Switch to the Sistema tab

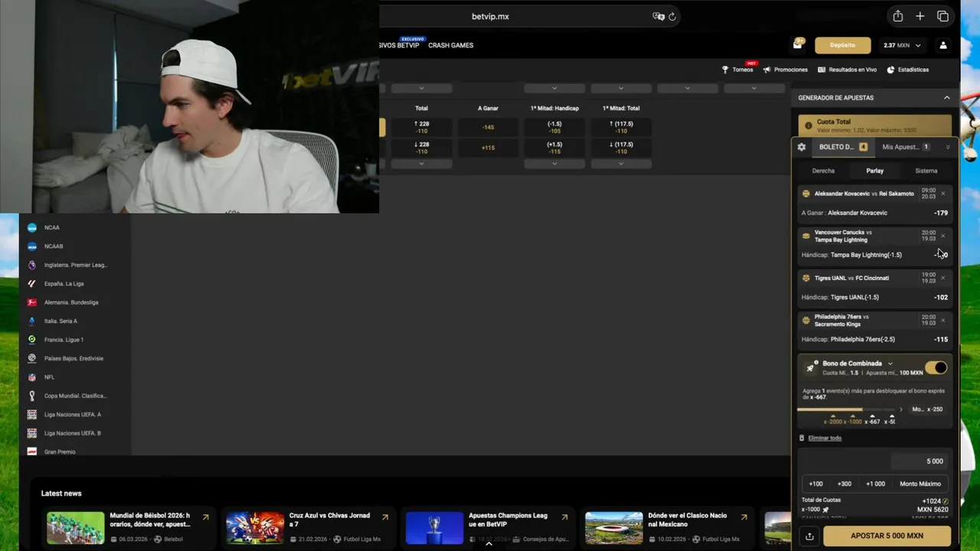click(926, 171)
